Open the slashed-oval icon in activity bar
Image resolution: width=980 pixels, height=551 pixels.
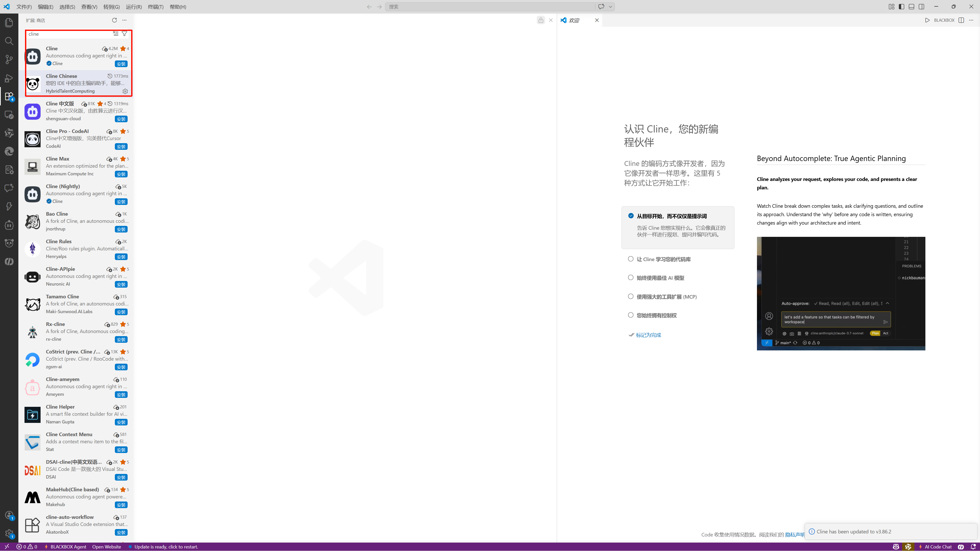[9, 261]
